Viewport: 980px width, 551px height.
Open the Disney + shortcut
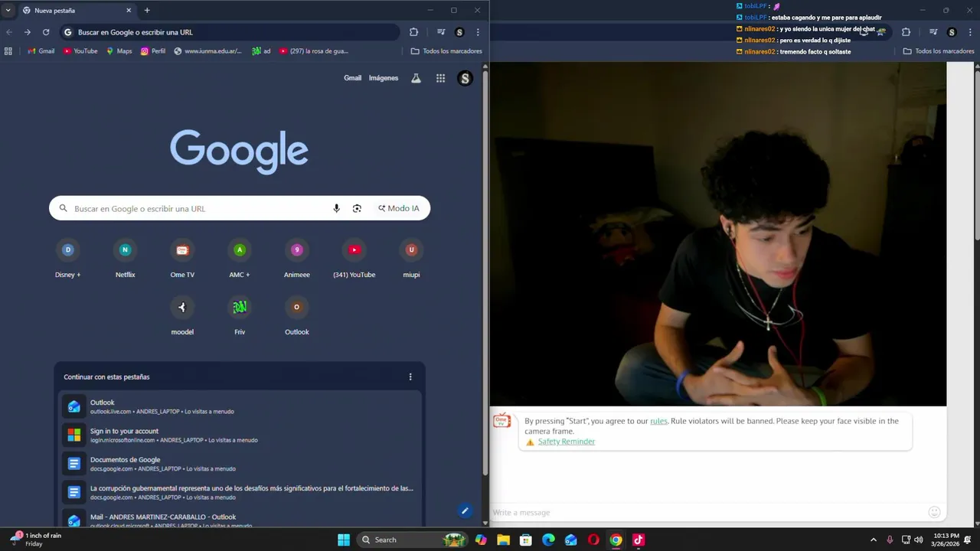click(x=67, y=259)
